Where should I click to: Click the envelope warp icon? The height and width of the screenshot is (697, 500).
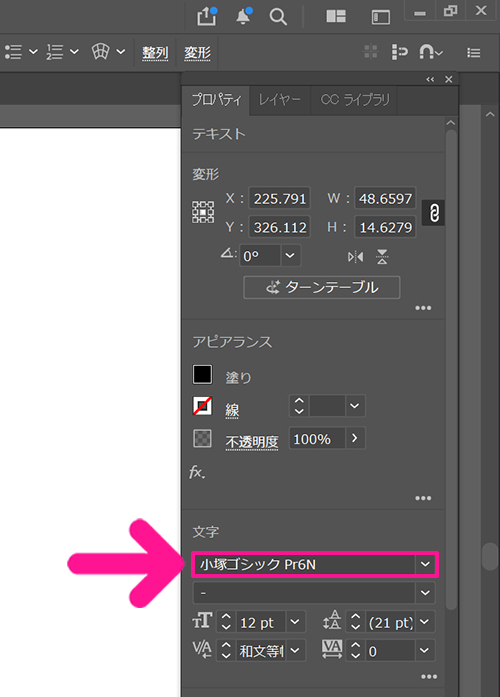pyautogui.click(x=100, y=52)
